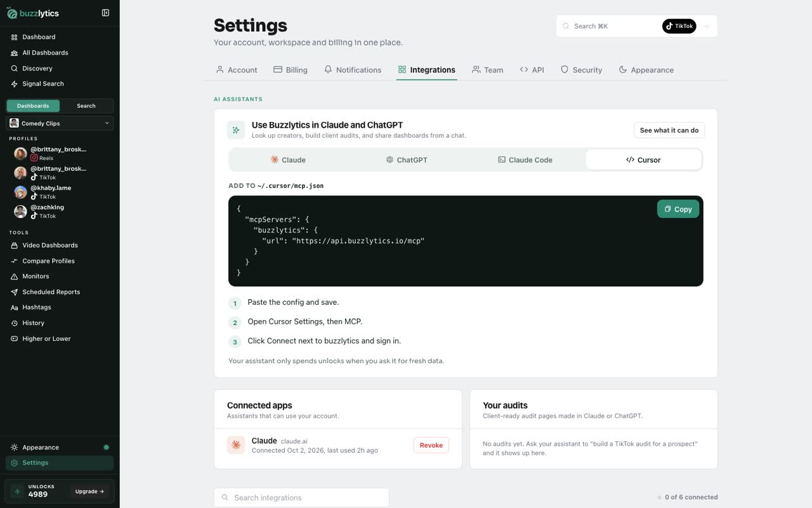812x508 pixels.
Task: Go to All Dashboards
Action: [x=60, y=53]
